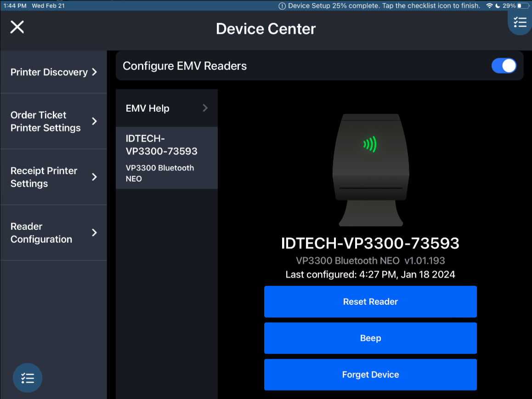The width and height of the screenshot is (532, 399).
Task: Open Receipt Printer Settings from sidebar
Action: tap(53, 177)
